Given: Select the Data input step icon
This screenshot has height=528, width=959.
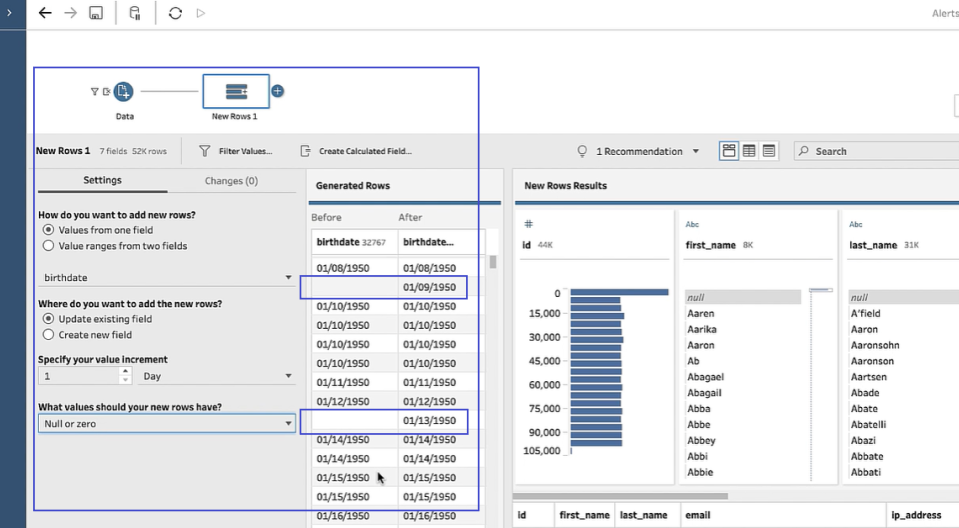Looking at the screenshot, I should tap(124, 92).
